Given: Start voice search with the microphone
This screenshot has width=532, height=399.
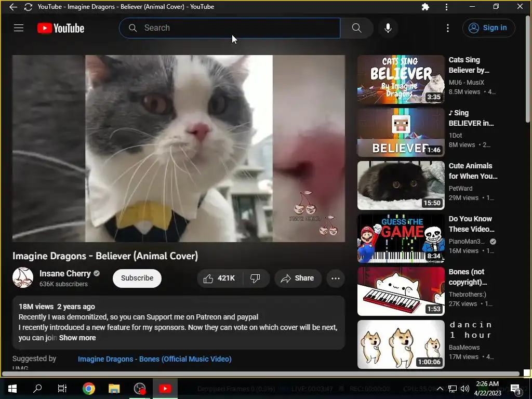Looking at the screenshot, I should pyautogui.click(x=388, y=28).
